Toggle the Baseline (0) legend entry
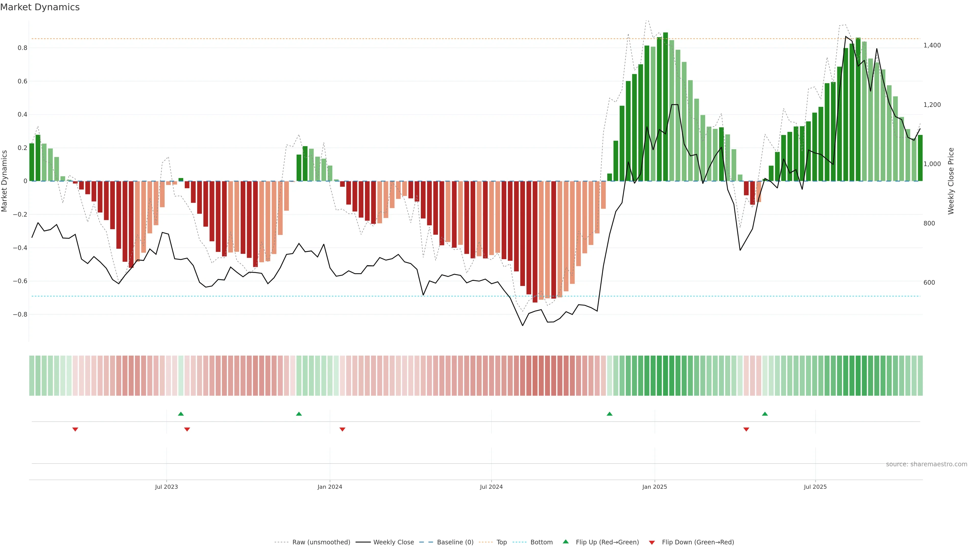Image resolution: width=980 pixels, height=551 pixels. tap(455, 542)
